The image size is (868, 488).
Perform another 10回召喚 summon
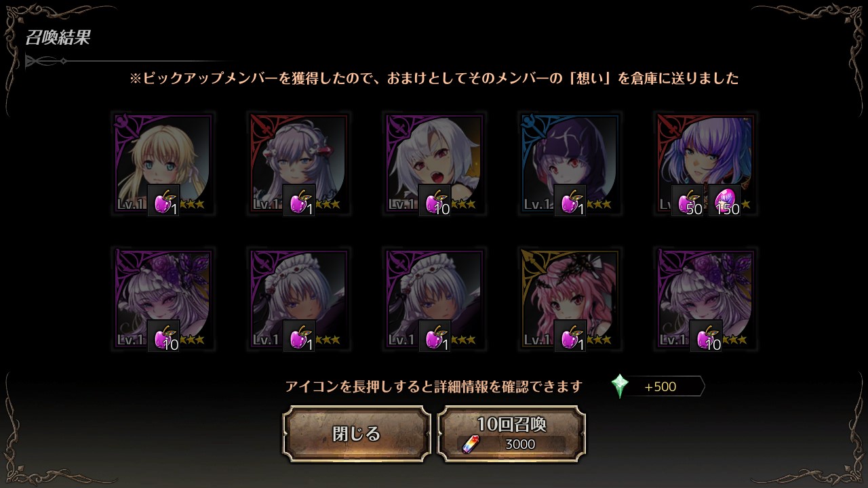click(x=511, y=434)
